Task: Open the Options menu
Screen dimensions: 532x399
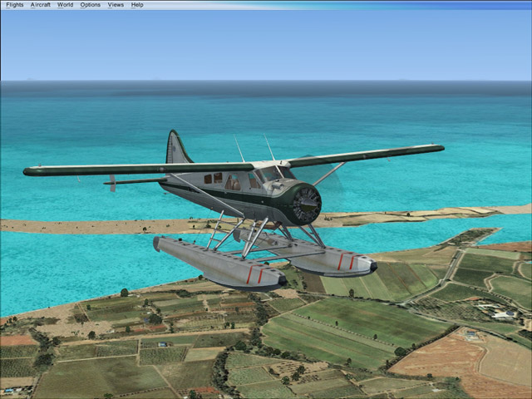Action: [x=90, y=5]
